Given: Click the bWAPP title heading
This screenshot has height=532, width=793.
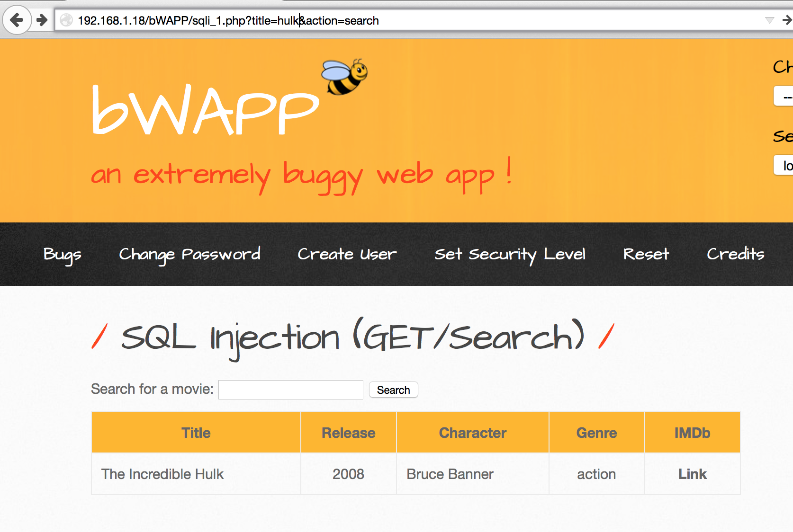Looking at the screenshot, I should pos(206,110).
